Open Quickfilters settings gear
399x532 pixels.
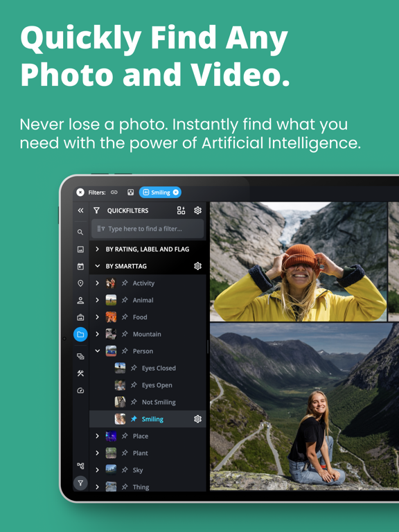tap(197, 211)
